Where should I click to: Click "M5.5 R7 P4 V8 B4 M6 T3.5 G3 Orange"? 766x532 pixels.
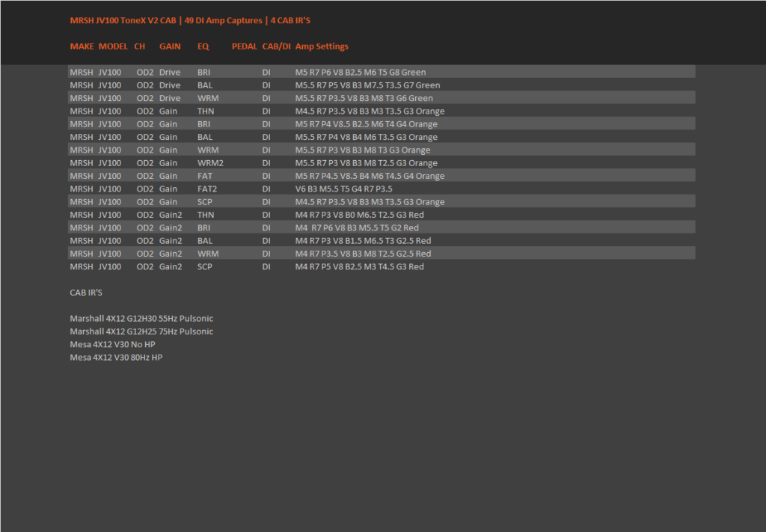[x=367, y=137]
